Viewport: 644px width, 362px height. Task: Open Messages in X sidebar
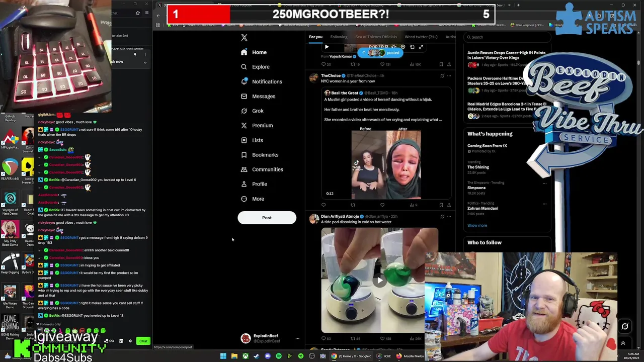[x=258, y=96]
